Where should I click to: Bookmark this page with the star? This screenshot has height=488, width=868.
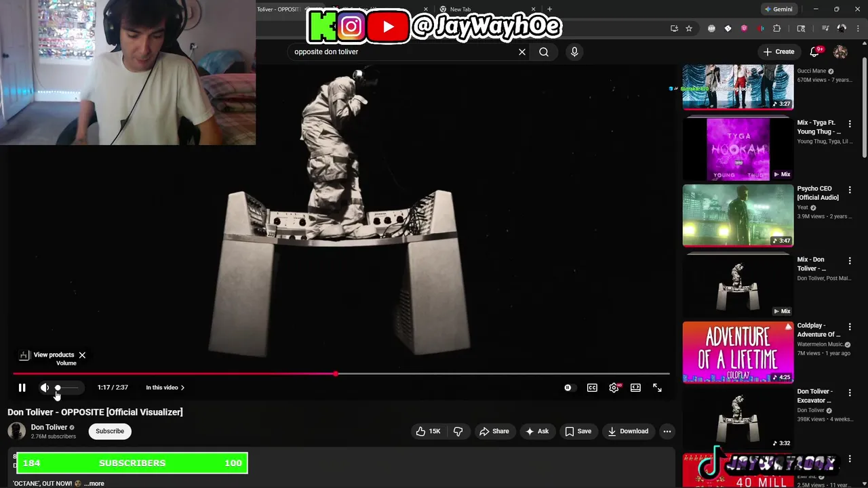point(689,28)
